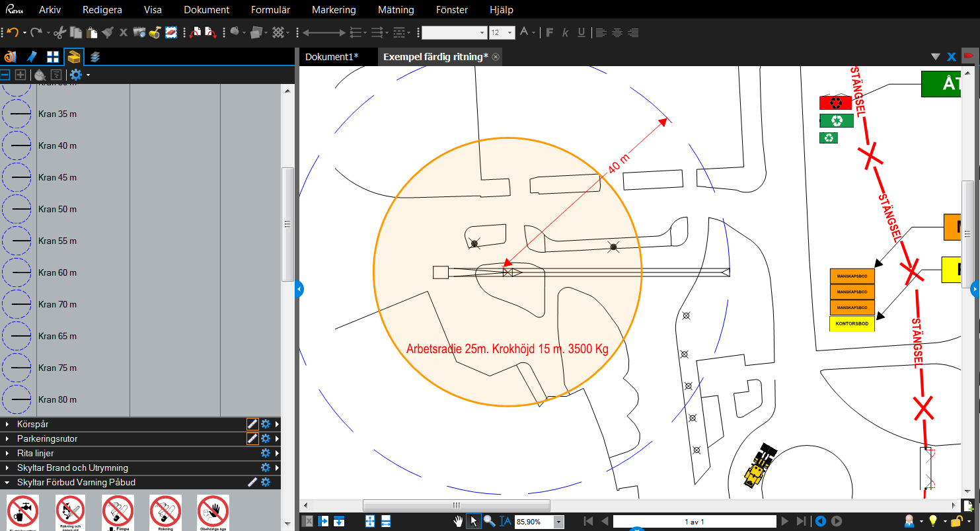Click the horizontal scrollbar under the drawing

coord(456,506)
